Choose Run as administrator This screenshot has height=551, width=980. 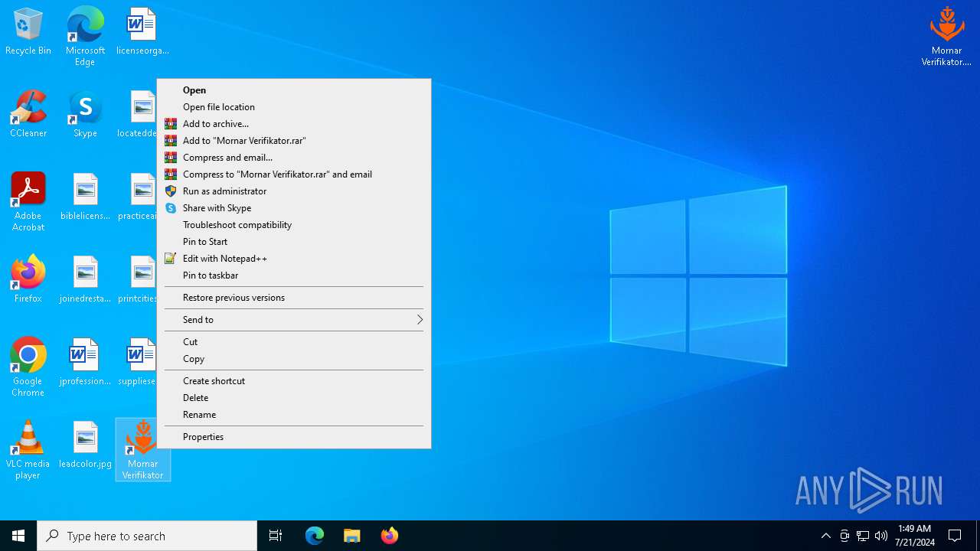294,191
